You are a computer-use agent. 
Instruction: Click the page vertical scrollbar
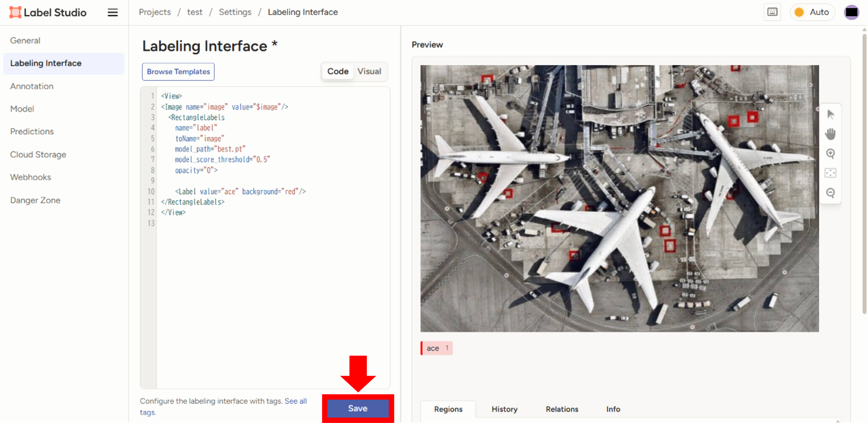(864, 173)
